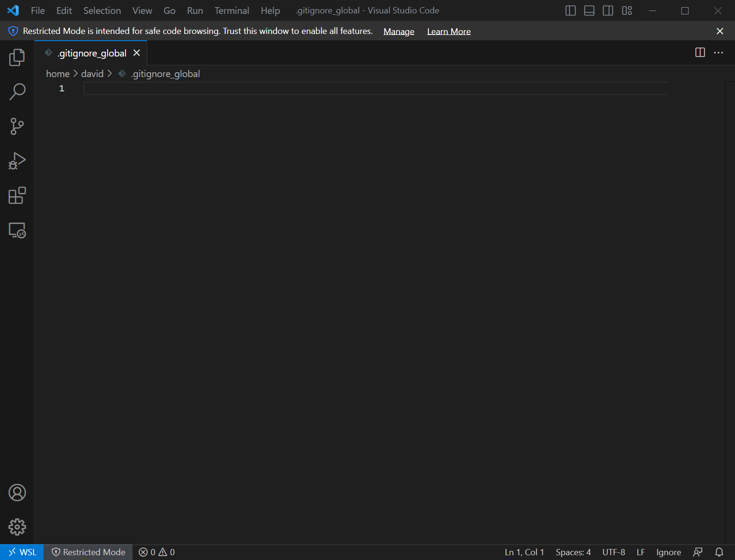Open the WSL remote indicator menu
Viewport: 735px width, 560px height.
point(22,552)
